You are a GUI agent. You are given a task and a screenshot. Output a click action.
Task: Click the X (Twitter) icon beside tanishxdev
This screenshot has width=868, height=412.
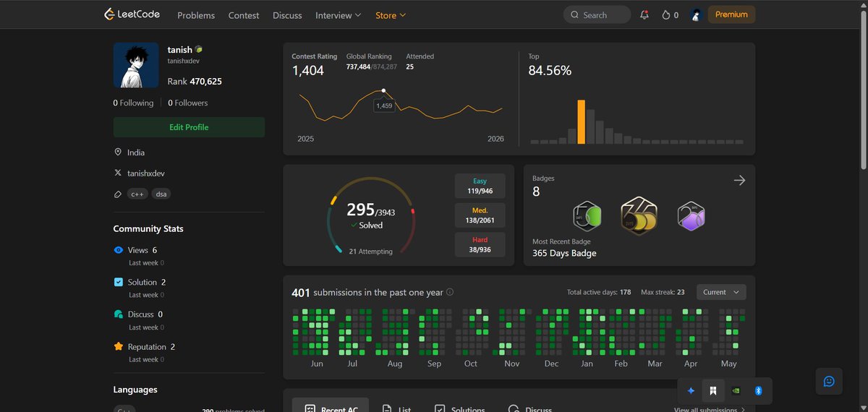pos(118,173)
